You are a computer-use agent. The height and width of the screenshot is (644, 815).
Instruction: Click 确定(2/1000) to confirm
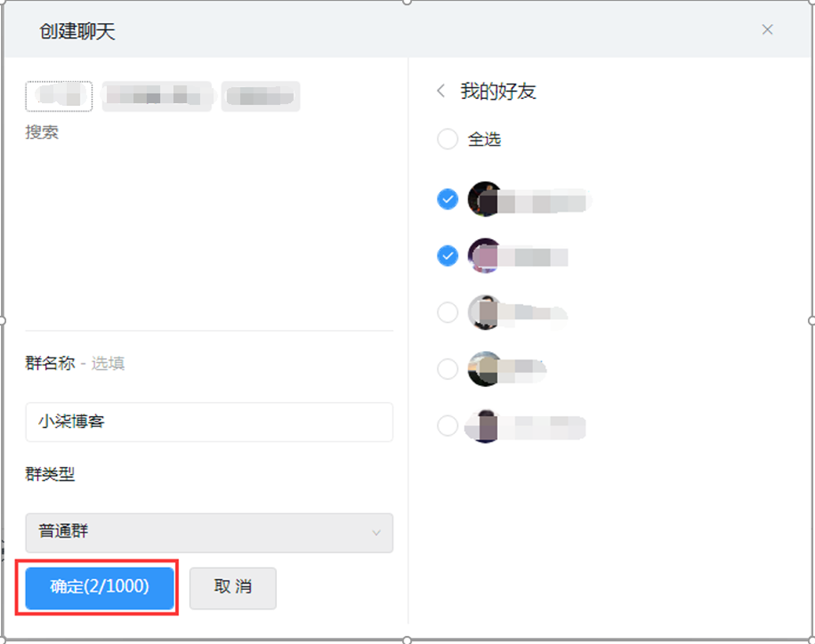point(100,587)
